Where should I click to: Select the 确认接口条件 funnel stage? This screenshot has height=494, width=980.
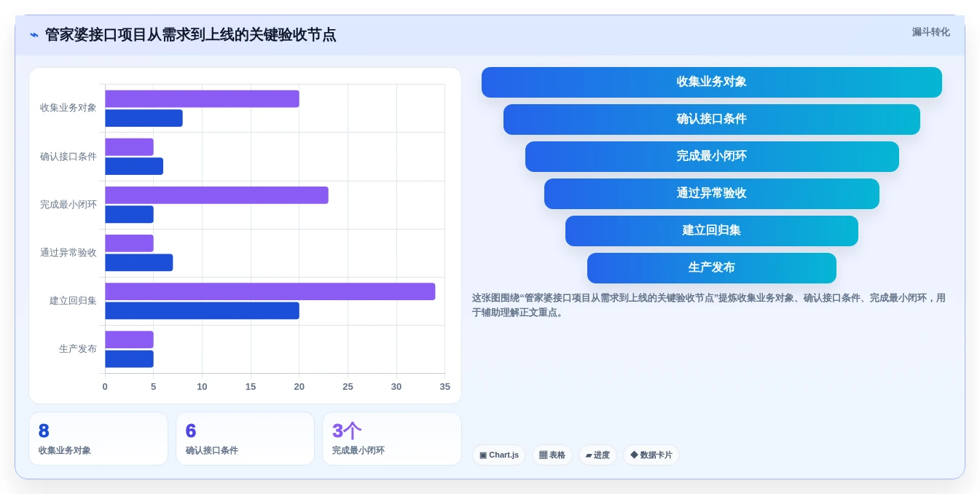(x=711, y=119)
